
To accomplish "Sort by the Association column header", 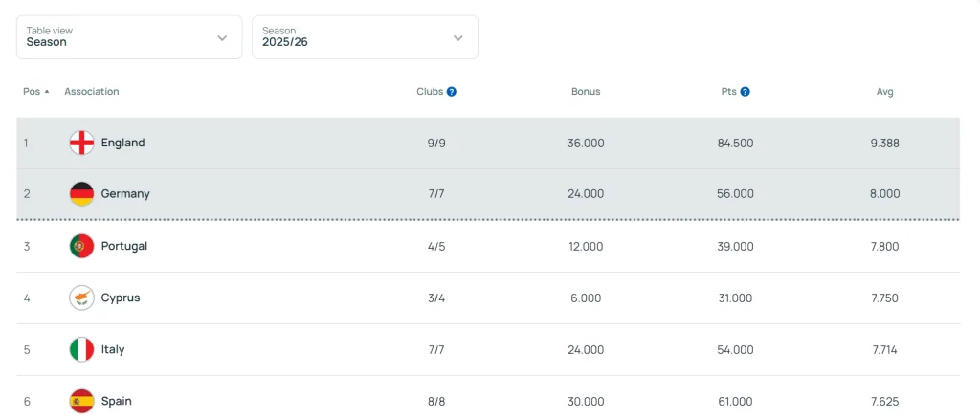I will 92,92.
